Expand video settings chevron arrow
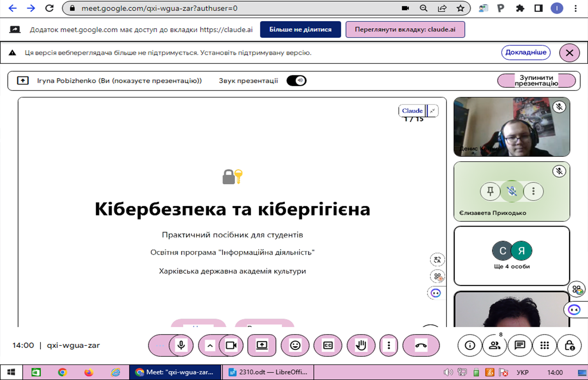588x380 pixels. [210, 346]
